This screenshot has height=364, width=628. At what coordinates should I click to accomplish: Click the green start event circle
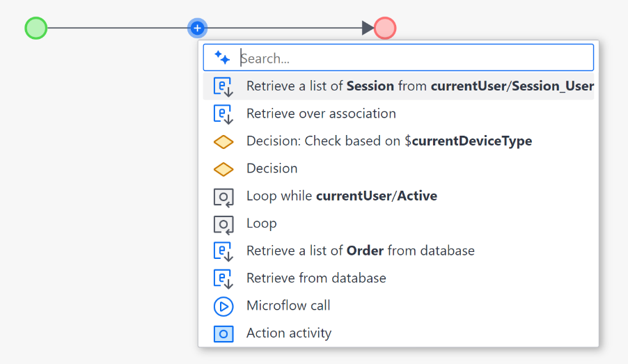point(36,28)
